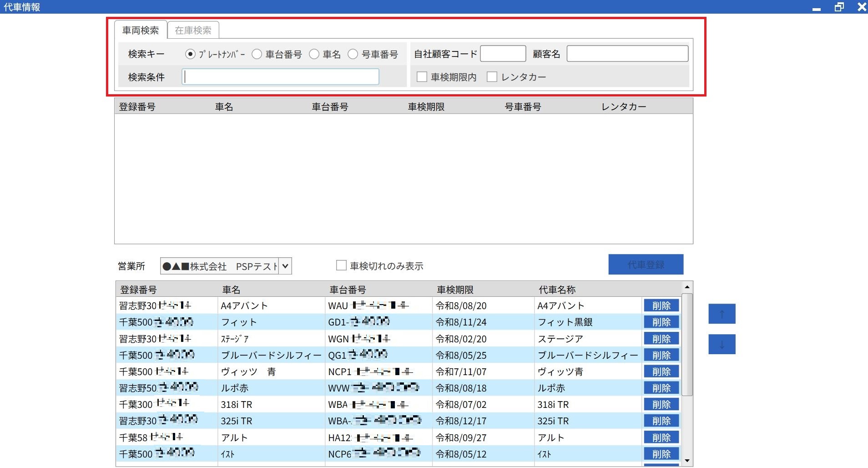Screen dimensions: 868x468
Task: Select the 令和8/05/25 inspection date cell
Action: [x=483, y=355]
